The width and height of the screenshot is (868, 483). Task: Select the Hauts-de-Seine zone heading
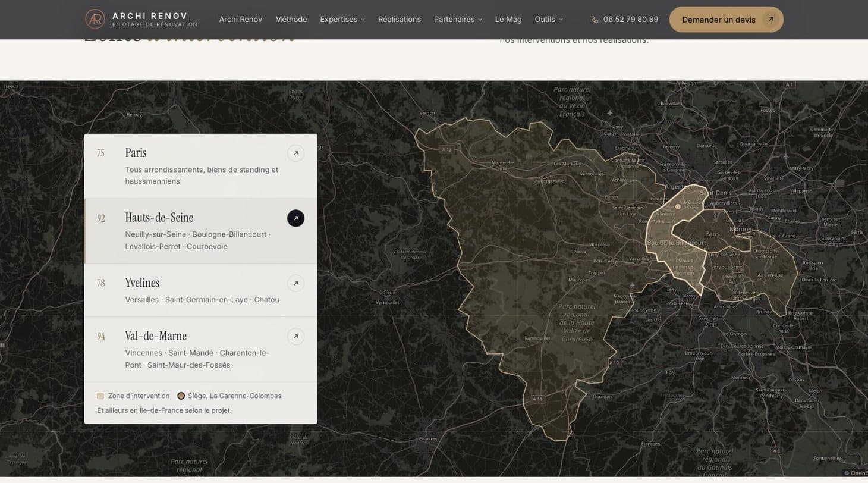pyautogui.click(x=159, y=218)
